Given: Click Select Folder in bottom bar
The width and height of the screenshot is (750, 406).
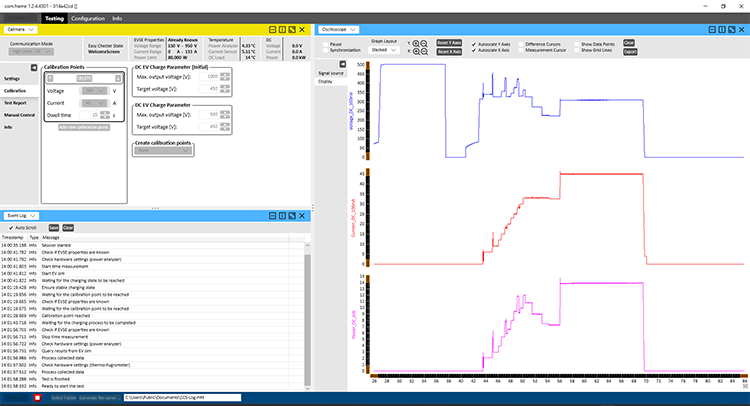Looking at the screenshot, I should [64, 398].
